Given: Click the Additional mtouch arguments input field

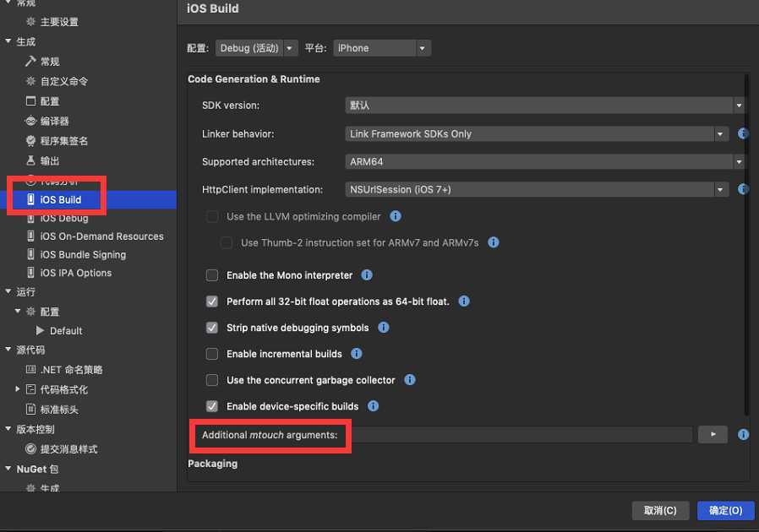Looking at the screenshot, I should point(521,434).
